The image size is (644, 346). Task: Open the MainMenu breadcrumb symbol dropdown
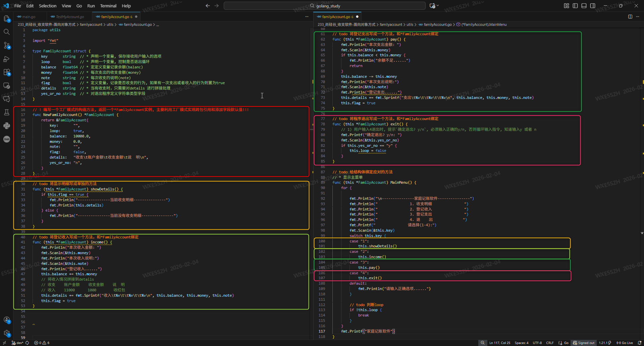pos(484,24)
